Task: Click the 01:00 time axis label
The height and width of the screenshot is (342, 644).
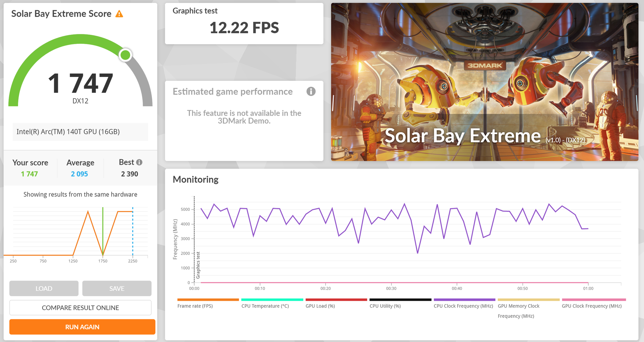Action: [588, 288]
